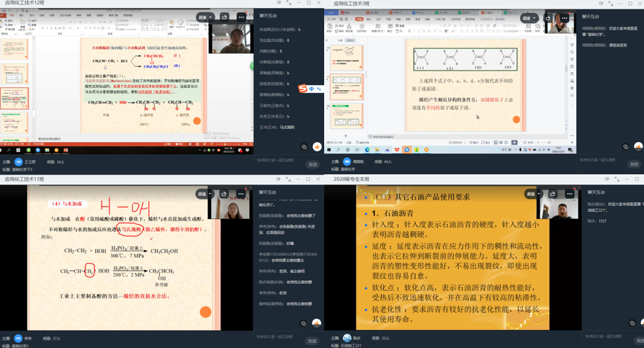Click link icon in 应用化工技术3班 chat panel
Viewport: 644px width, 348px height.
pyautogui.click(x=626, y=147)
